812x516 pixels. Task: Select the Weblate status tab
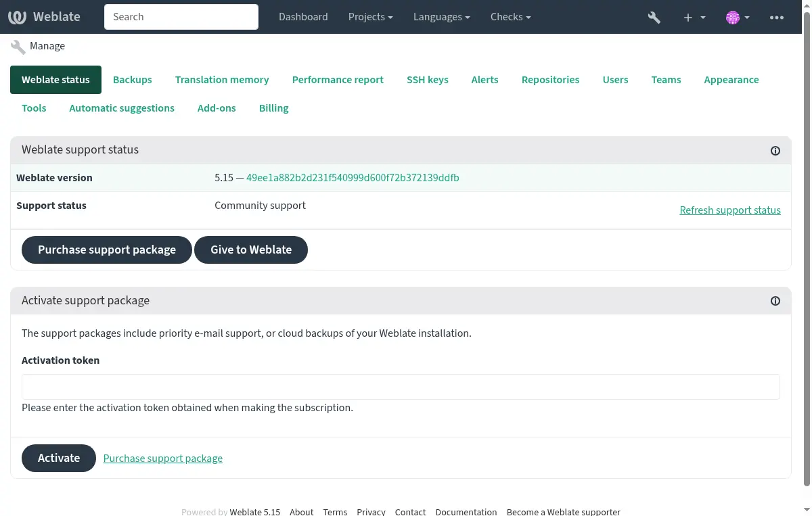click(55, 80)
